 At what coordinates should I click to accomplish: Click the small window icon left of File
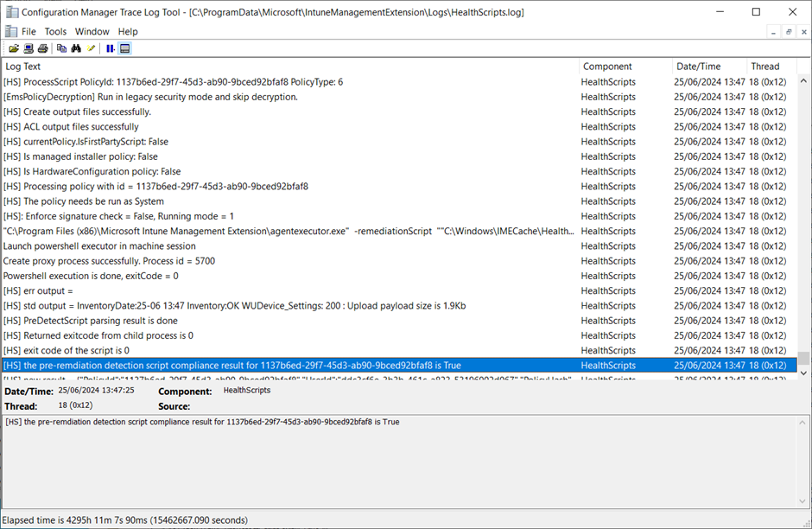pyautogui.click(x=10, y=31)
